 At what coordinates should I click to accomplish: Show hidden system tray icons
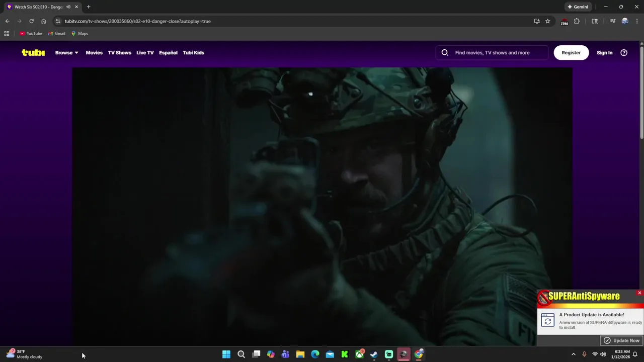(x=573, y=354)
